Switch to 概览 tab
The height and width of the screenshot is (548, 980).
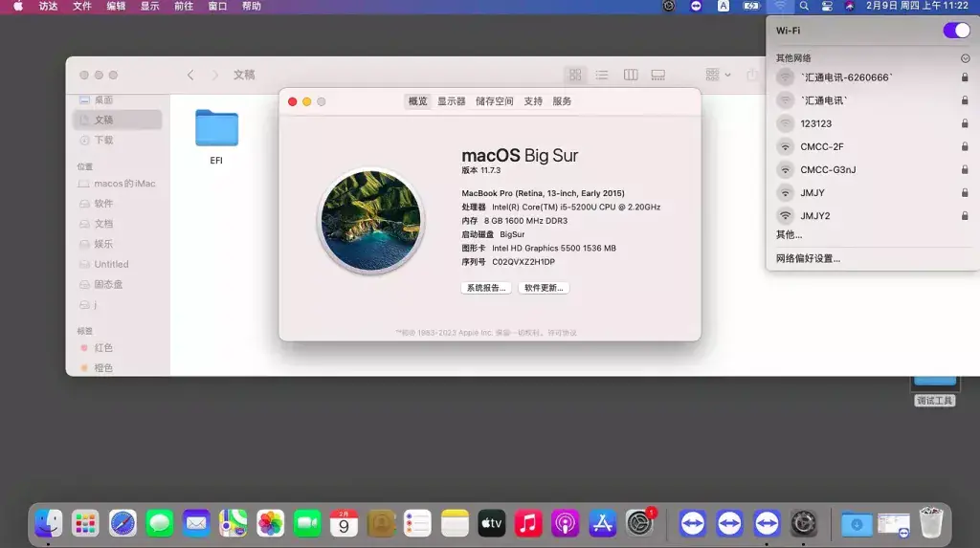tap(417, 101)
